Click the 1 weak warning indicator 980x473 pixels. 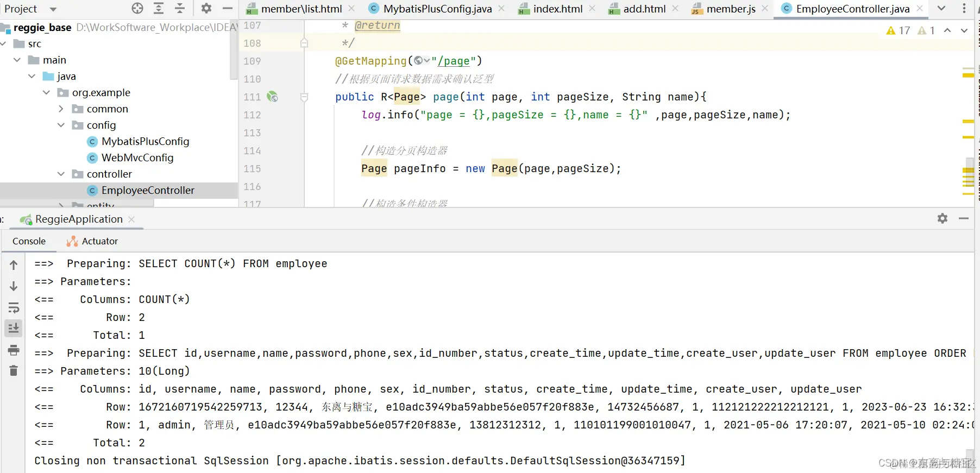click(x=926, y=30)
